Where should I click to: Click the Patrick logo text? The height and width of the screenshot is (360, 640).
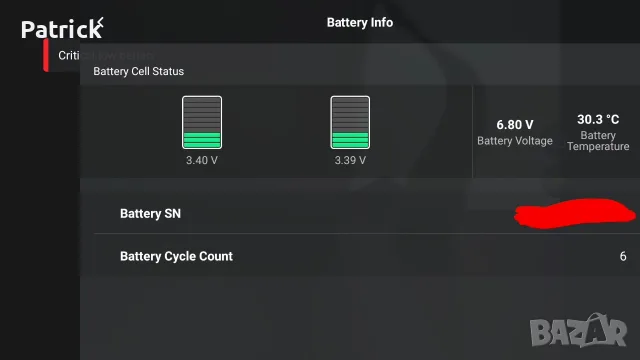click(x=61, y=29)
